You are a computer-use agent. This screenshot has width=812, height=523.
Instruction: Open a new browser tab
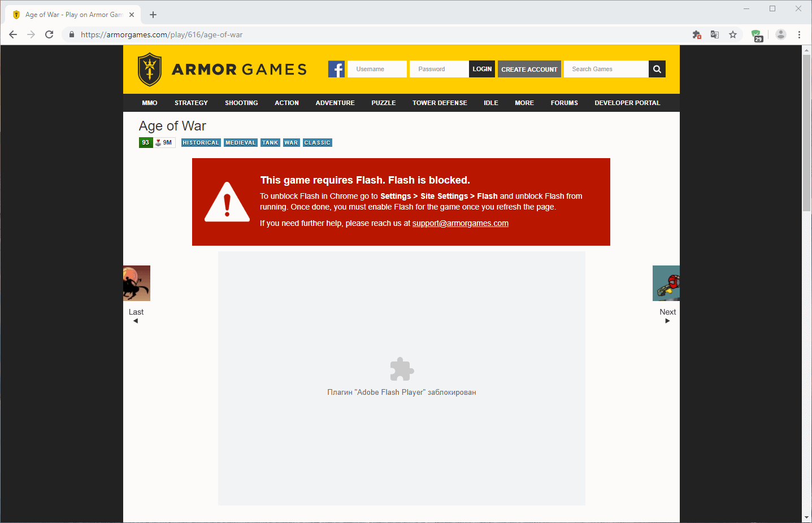coord(153,15)
